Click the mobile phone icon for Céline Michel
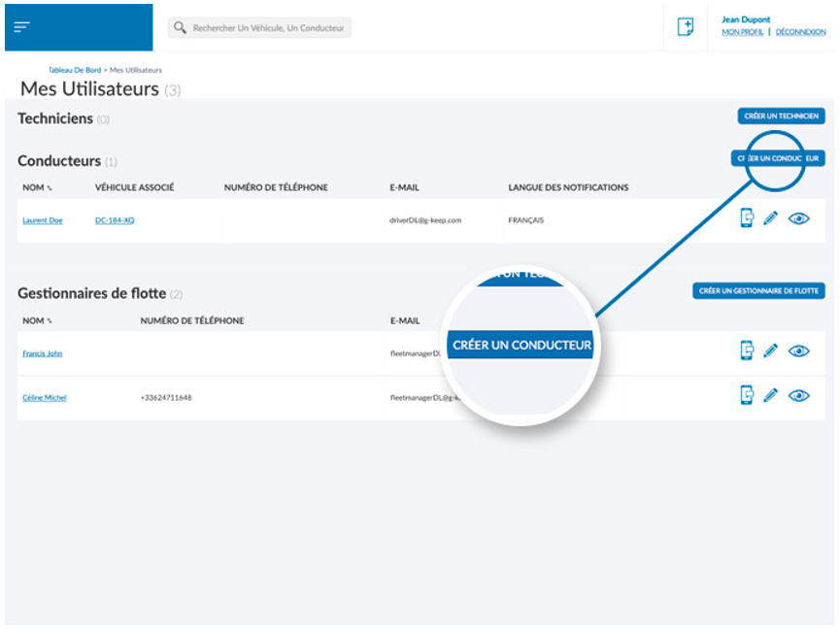The image size is (840, 632). click(746, 395)
